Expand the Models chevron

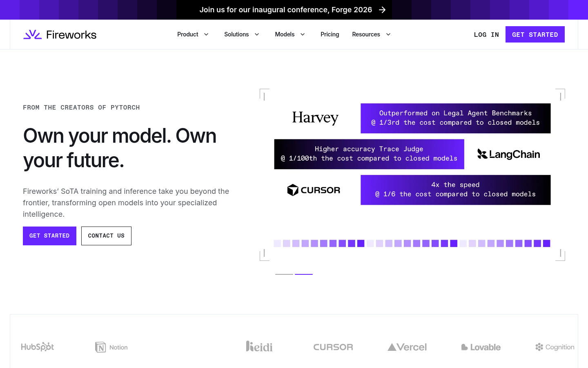coord(303,34)
